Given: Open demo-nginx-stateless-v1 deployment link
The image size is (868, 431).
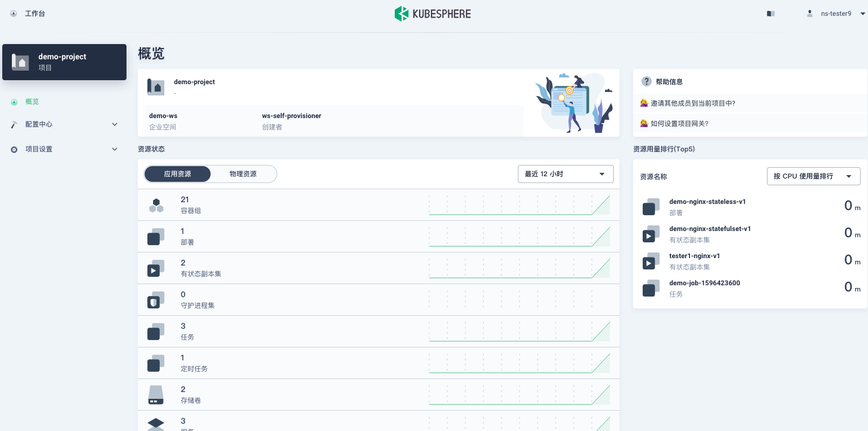Looking at the screenshot, I should coord(708,202).
